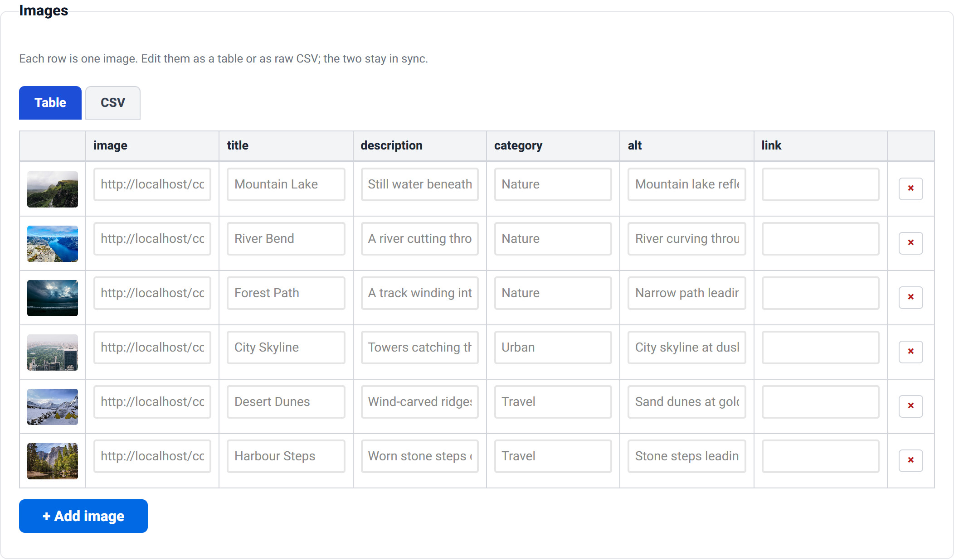Focus the 'Narrow path leadin' alt field
The image size is (954, 560).
(x=687, y=293)
